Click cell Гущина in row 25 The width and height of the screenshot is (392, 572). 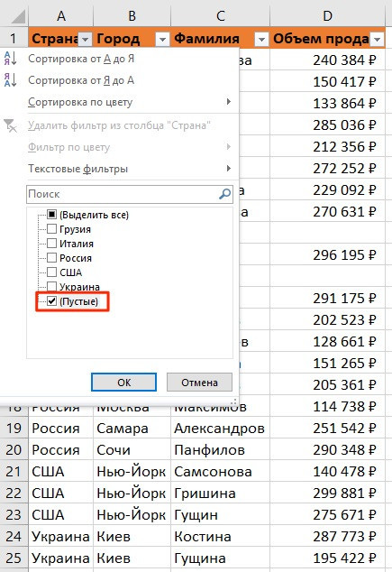pyautogui.click(x=220, y=558)
